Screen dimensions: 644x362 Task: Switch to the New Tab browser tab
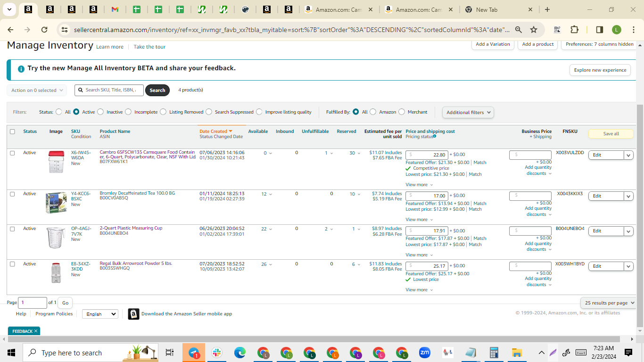point(499,9)
